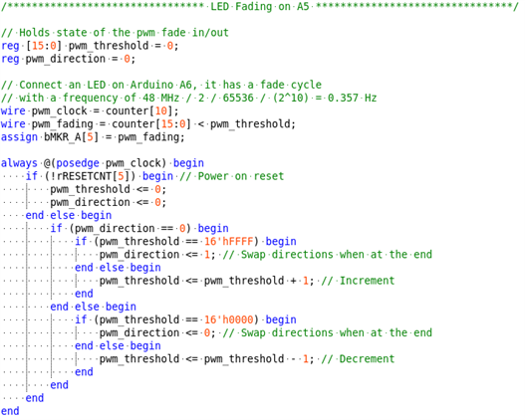Place cursor on reg pwm_direction declaration
525x420 pixels.
point(68,59)
